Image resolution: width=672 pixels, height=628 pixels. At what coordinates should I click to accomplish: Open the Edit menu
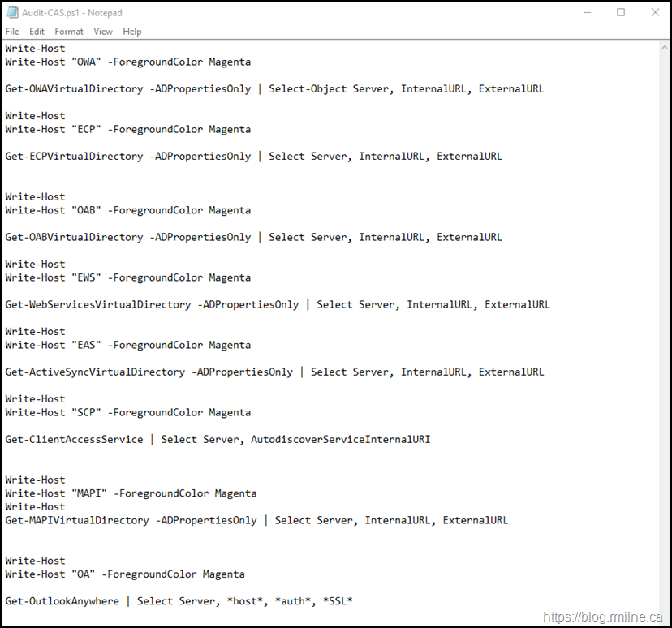tap(37, 32)
